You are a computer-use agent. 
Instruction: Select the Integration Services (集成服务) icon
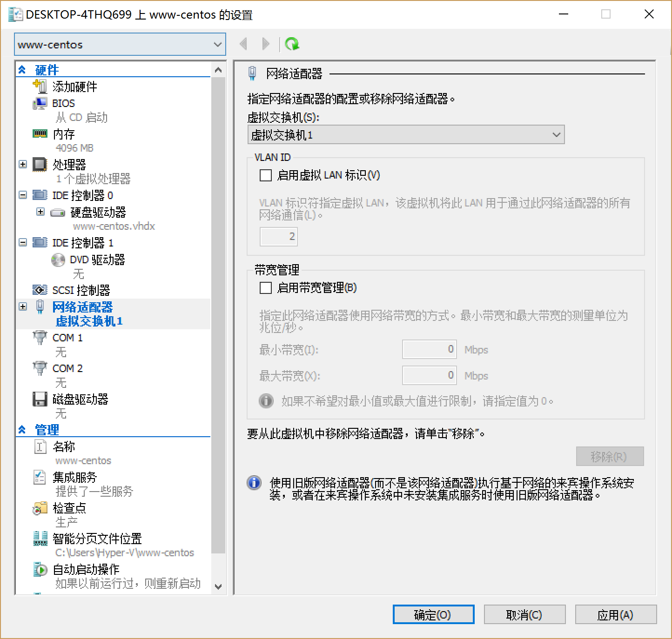tap(40, 477)
